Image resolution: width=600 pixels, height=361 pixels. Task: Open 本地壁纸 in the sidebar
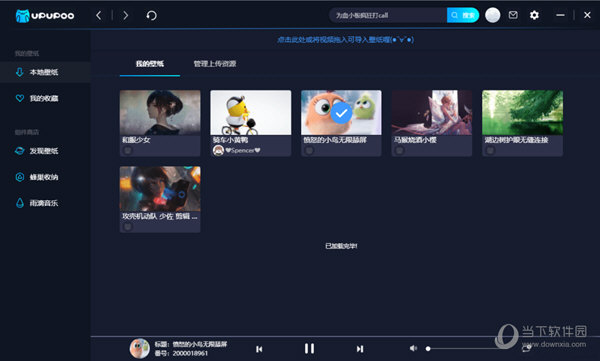click(45, 72)
